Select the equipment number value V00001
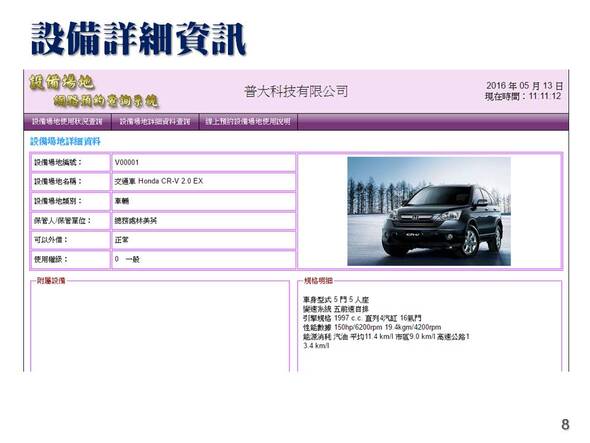The height and width of the screenshot is (443, 590). (127, 163)
